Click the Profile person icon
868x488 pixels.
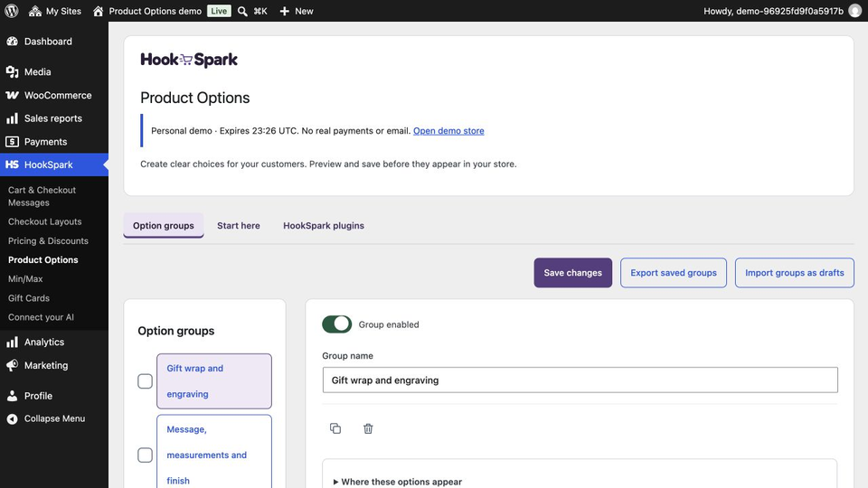point(12,396)
